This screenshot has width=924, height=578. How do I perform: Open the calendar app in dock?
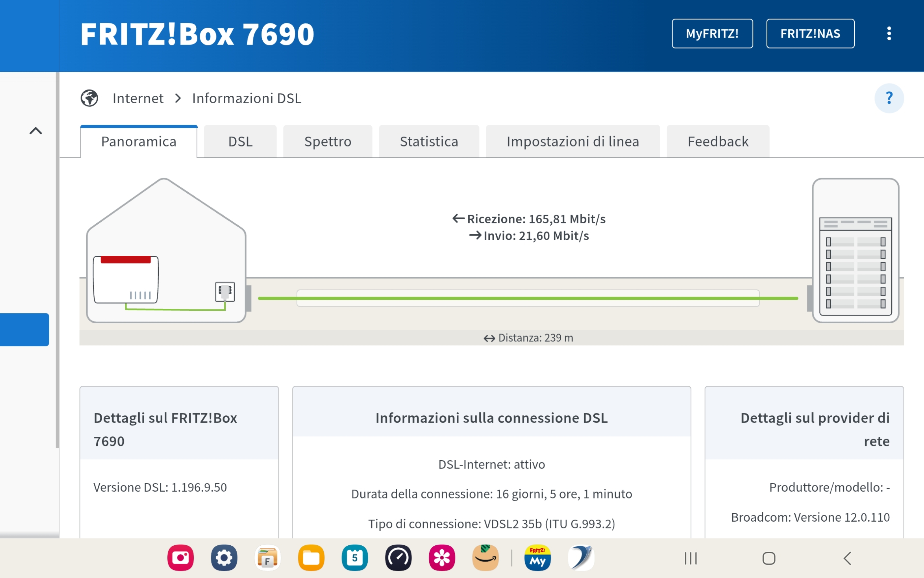[x=354, y=558]
